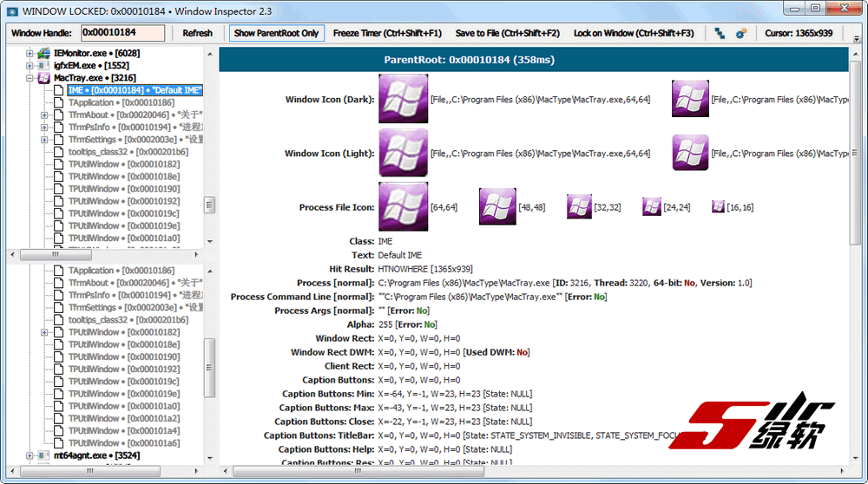Click the igfxEM.exe process icon
This screenshot has height=484, width=868.
(x=43, y=65)
